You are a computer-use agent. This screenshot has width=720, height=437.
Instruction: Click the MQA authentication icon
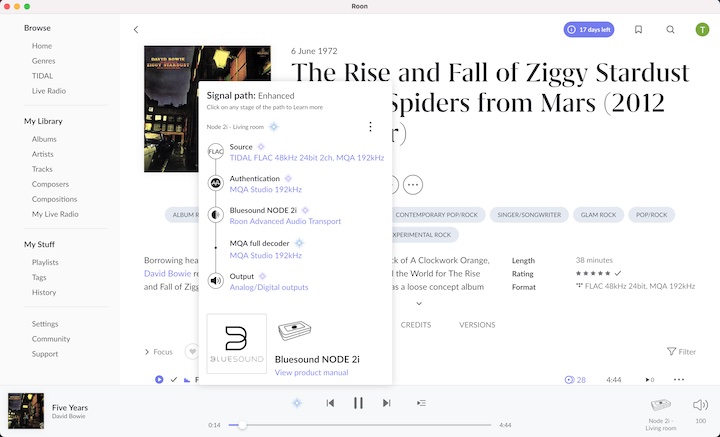tap(215, 183)
